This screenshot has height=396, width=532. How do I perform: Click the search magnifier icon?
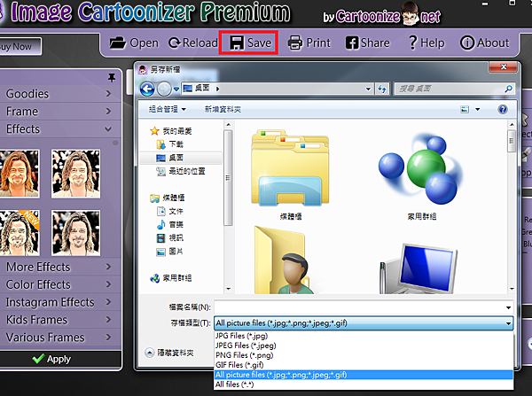coord(508,89)
